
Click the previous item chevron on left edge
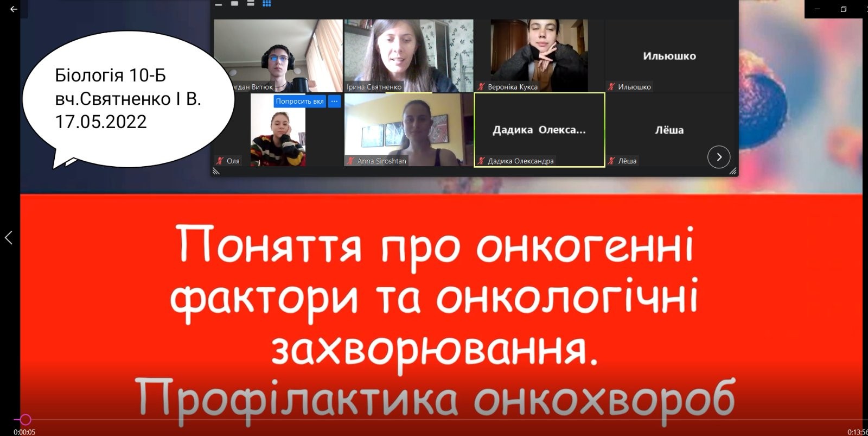tap(9, 237)
